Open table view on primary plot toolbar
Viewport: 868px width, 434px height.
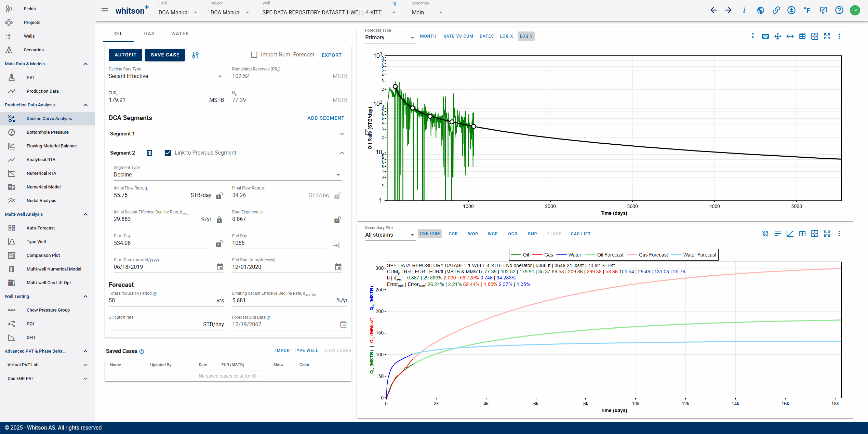click(802, 36)
